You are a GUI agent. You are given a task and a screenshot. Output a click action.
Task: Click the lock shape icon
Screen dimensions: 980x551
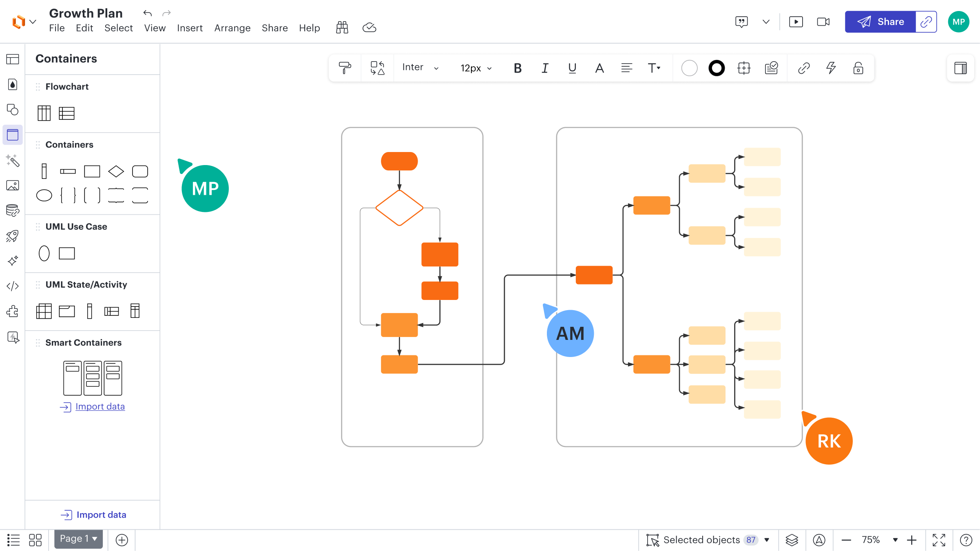coord(858,68)
